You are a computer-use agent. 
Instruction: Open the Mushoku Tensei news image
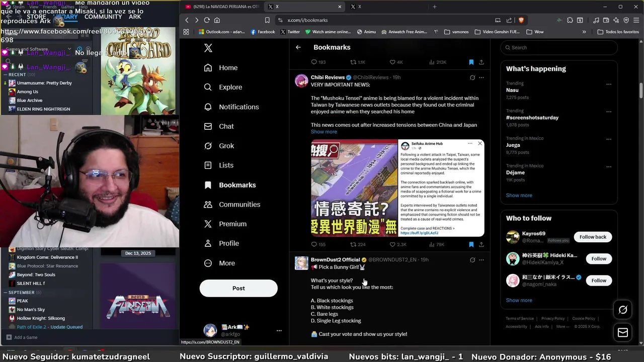(354, 188)
